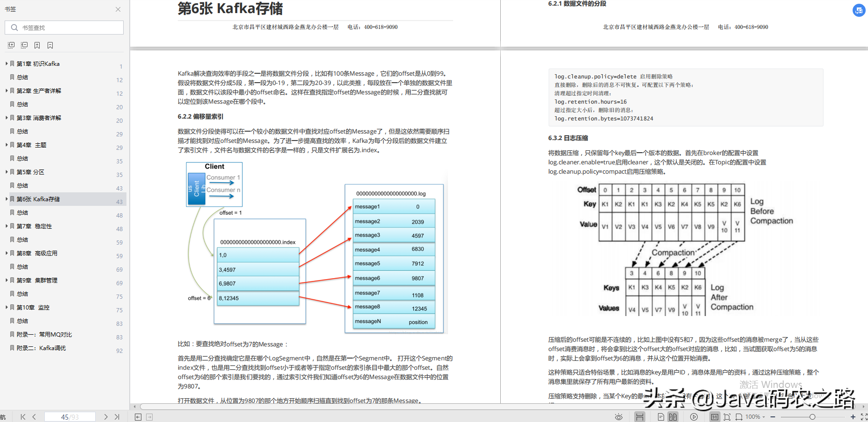868x422 pixels.
Task: Go to the next page
Action: (x=106, y=417)
